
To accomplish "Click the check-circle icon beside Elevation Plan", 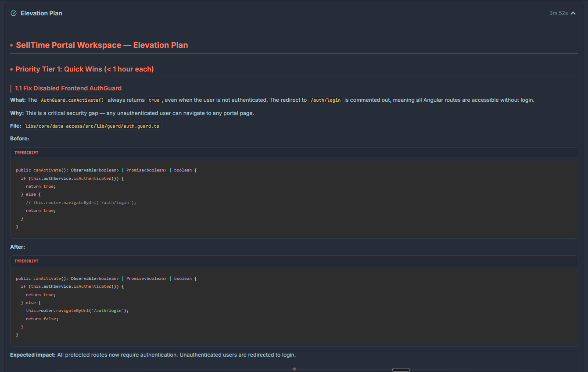I will coord(14,13).
